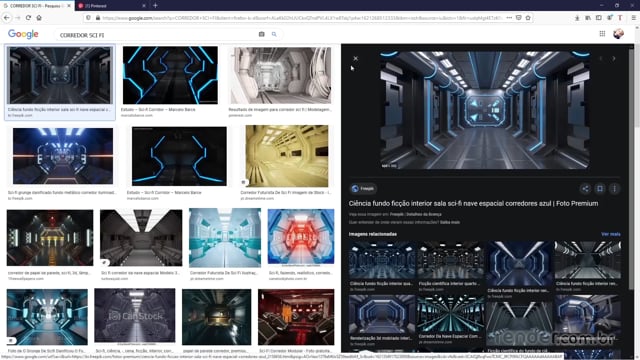Viewport: 640px width, 360px height.
Task: Share the previewed corridor image
Action: point(585,189)
